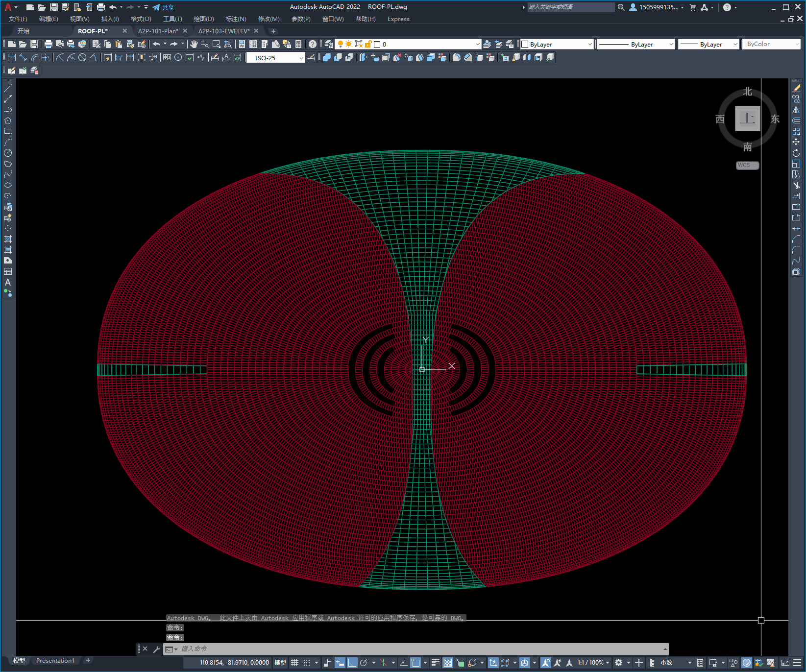This screenshot has width=806, height=672.
Task: Open Layer Properties Manager icon
Action: (x=329, y=44)
